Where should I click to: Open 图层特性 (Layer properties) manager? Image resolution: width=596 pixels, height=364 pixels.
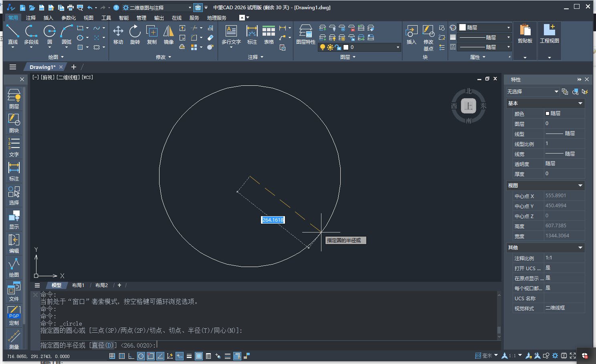point(306,34)
